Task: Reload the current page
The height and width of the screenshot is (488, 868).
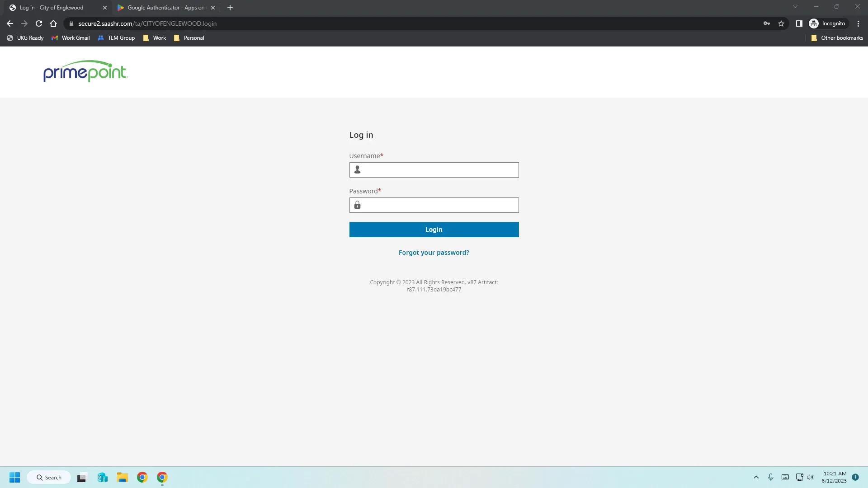Action: [x=39, y=23]
